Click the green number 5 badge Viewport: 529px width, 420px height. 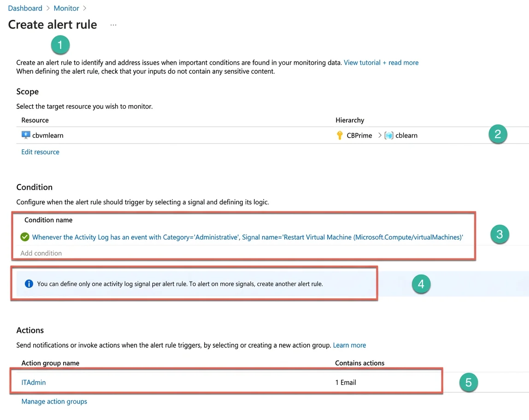point(469,382)
